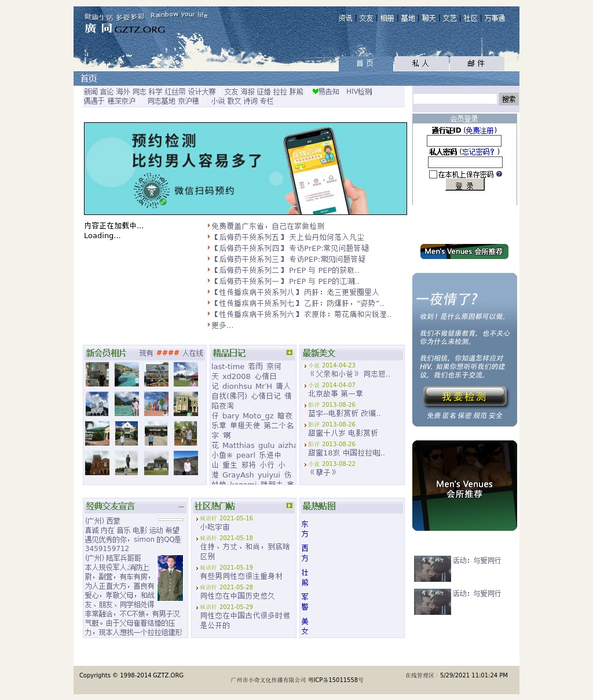The height and width of the screenshot is (700, 593).
Task: Switch to the 邮件 tab
Action: 477,64
